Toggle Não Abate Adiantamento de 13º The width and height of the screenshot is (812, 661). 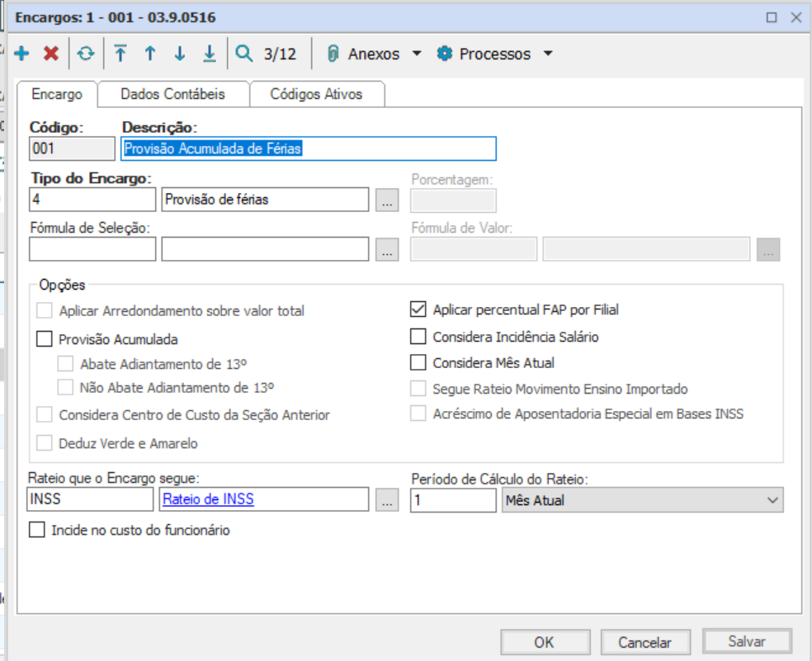65,388
